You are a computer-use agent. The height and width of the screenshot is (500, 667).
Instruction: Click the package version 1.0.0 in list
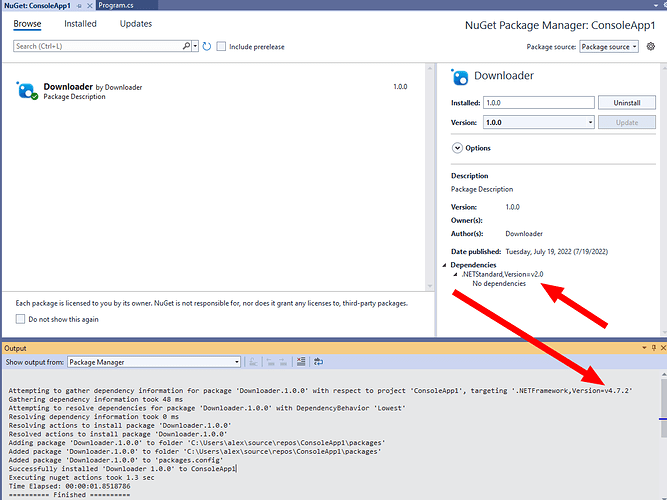coord(400,87)
